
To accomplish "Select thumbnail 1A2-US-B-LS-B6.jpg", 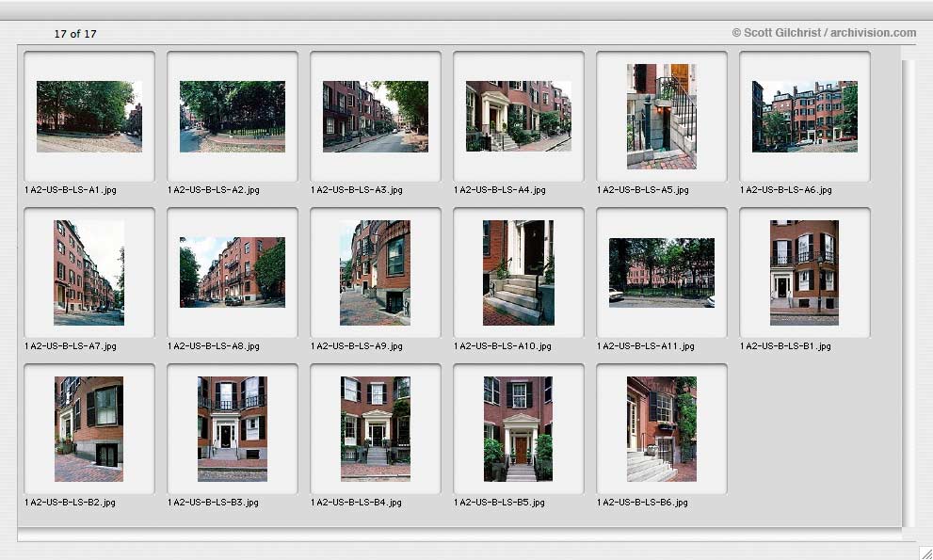I will point(662,429).
